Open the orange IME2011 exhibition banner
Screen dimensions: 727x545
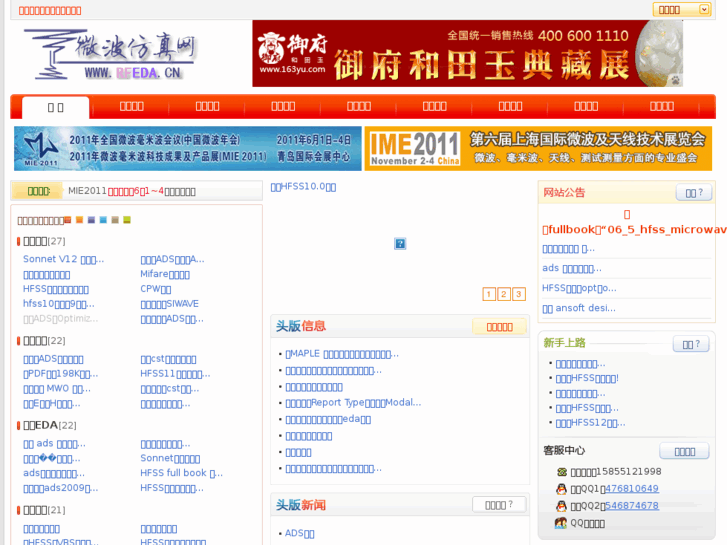coord(538,148)
